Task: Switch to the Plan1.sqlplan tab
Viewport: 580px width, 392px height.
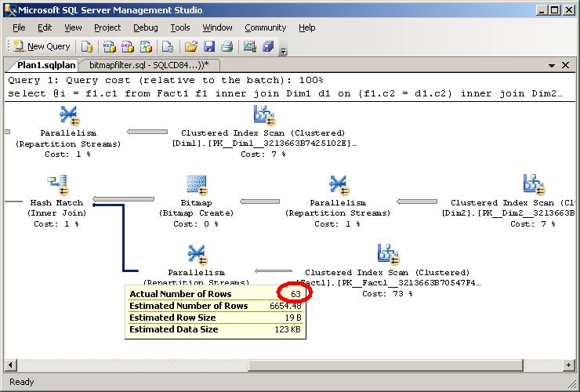Action: (46, 65)
